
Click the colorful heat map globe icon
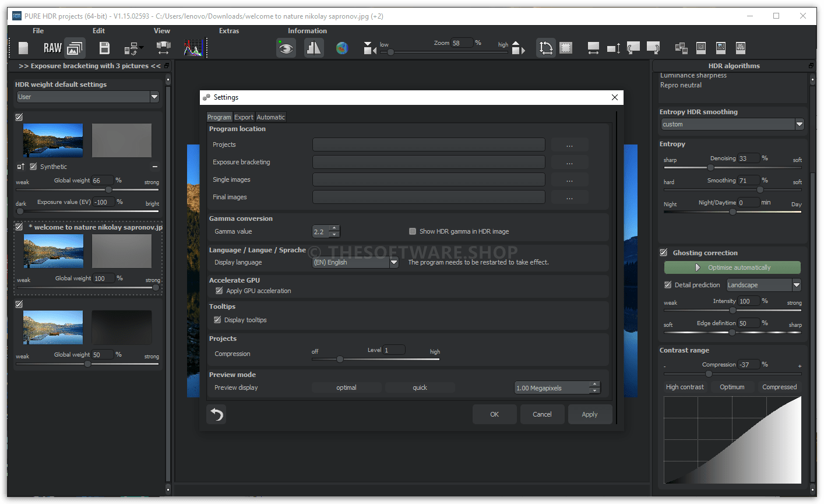point(342,48)
